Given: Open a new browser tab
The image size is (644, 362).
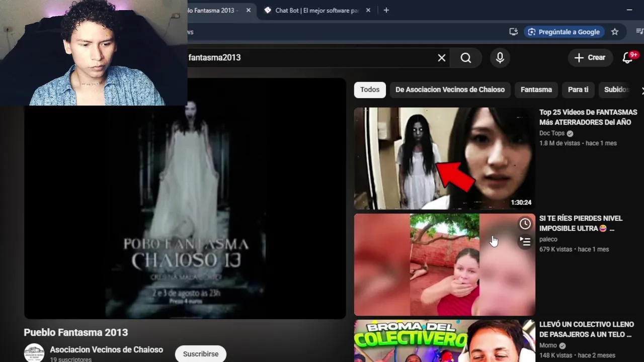Looking at the screenshot, I should (386, 10).
